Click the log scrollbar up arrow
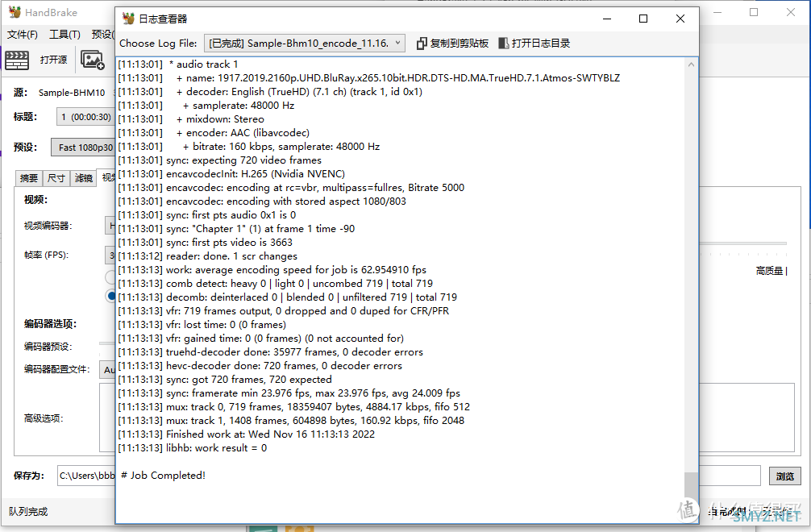The image size is (811, 532). point(691,64)
